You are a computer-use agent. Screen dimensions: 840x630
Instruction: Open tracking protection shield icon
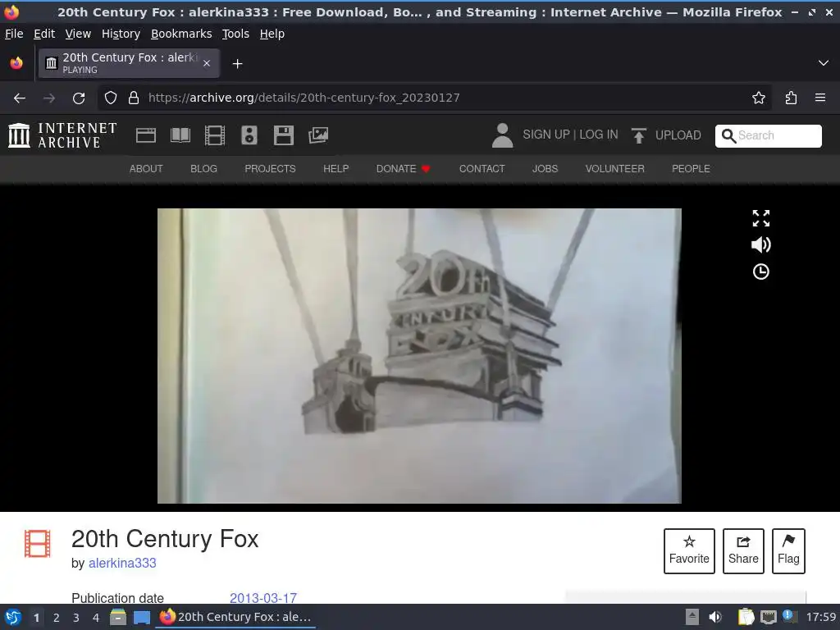point(111,98)
